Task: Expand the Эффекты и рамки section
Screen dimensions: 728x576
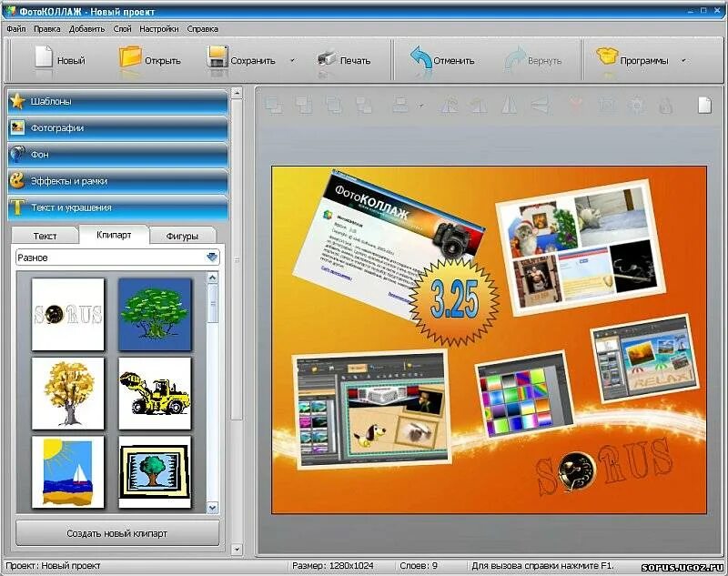Action: point(118,180)
